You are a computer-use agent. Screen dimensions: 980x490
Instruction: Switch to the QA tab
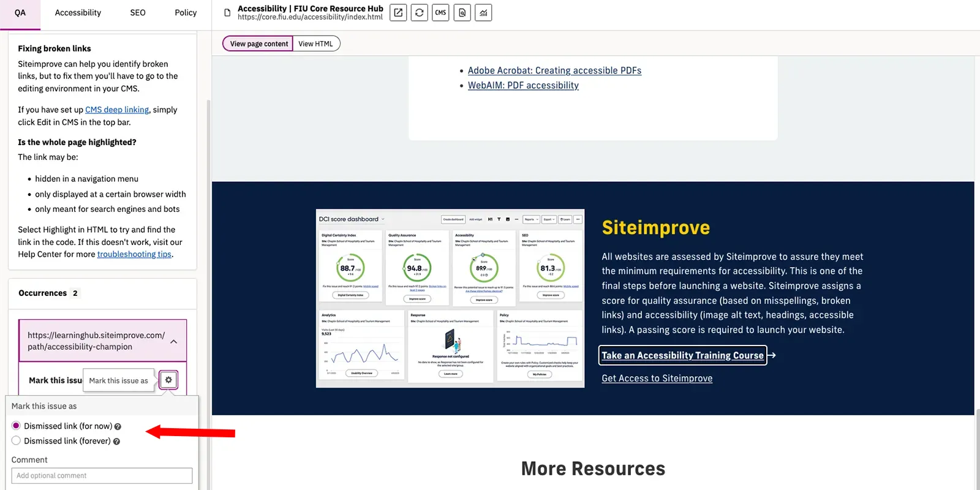point(20,13)
